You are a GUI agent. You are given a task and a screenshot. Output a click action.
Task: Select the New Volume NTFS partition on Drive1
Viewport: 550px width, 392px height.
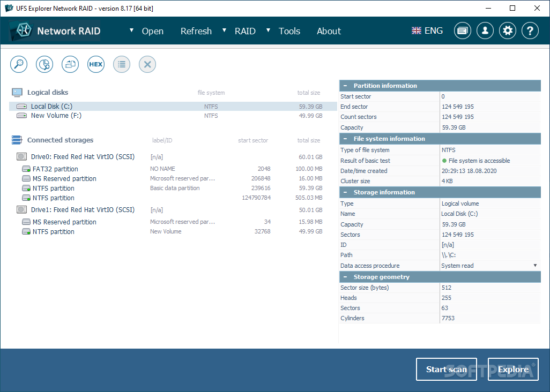pos(173,231)
